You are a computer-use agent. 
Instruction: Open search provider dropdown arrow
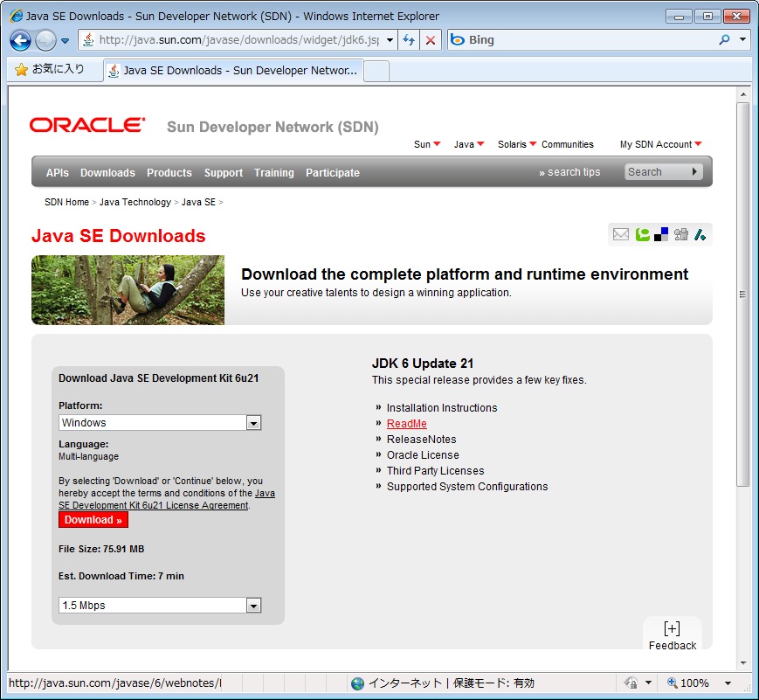click(x=742, y=39)
